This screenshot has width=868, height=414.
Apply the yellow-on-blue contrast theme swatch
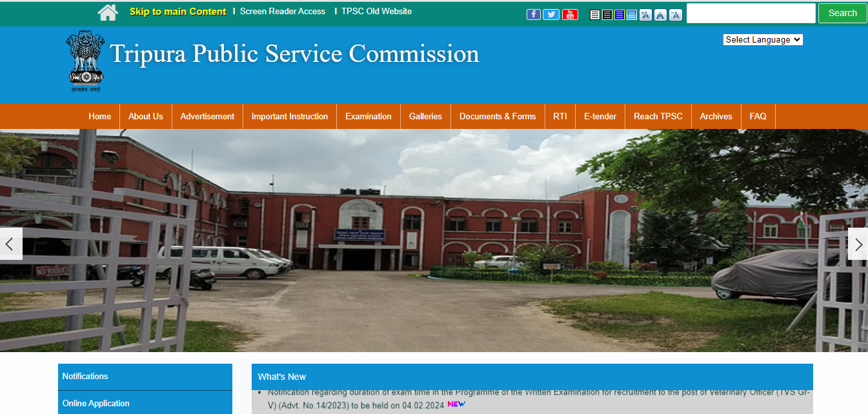[x=620, y=15]
